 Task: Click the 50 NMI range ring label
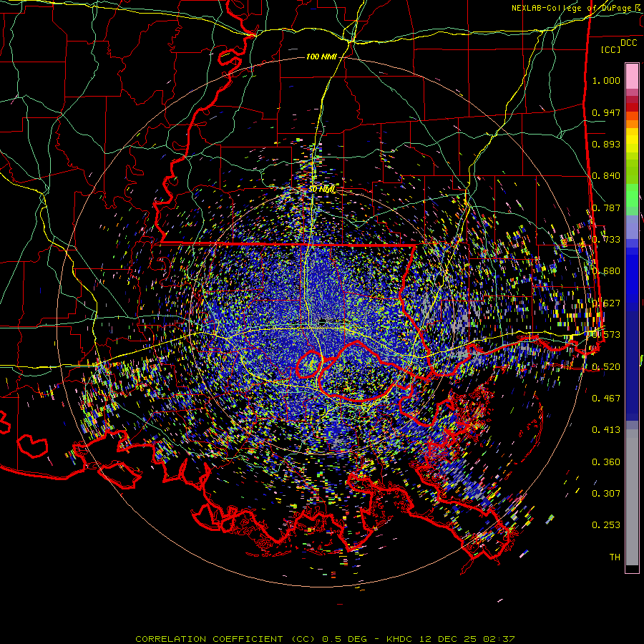tap(321, 190)
